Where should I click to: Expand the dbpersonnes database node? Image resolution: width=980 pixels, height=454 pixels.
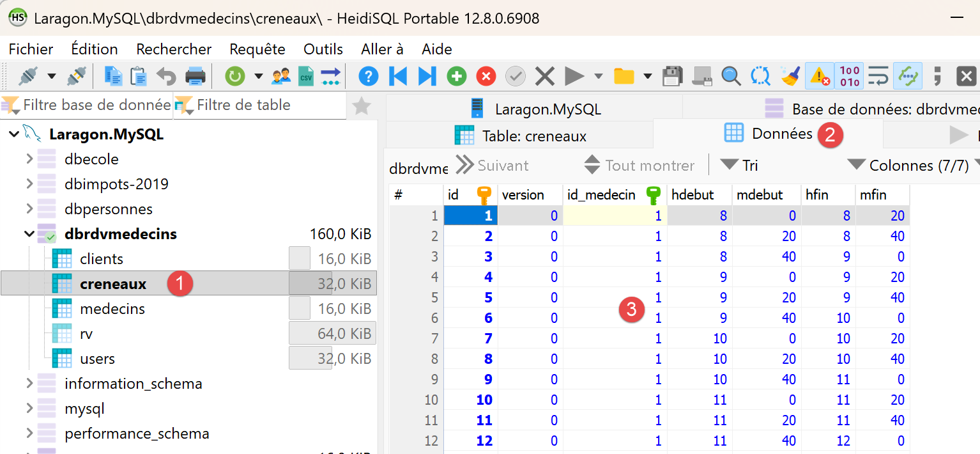pos(29,209)
